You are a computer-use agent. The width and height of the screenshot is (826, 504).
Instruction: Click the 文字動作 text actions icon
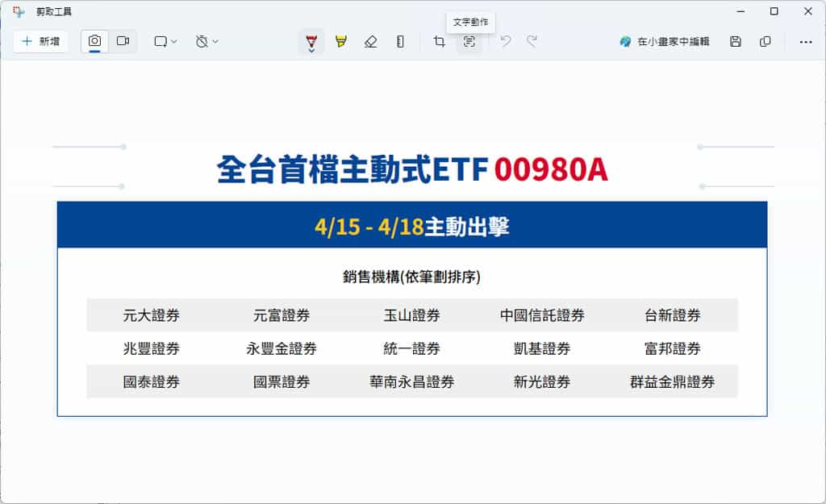pos(469,41)
